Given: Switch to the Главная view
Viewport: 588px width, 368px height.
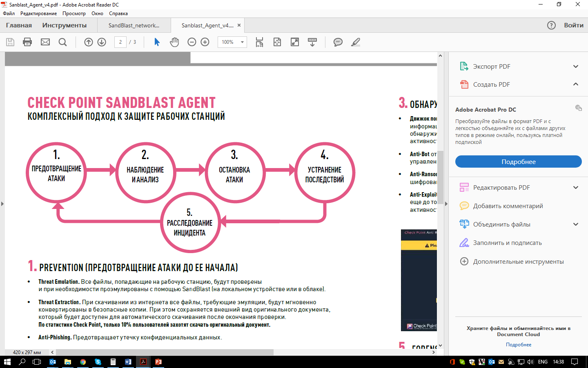Looking at the screenshot, I should coord(19,25).
